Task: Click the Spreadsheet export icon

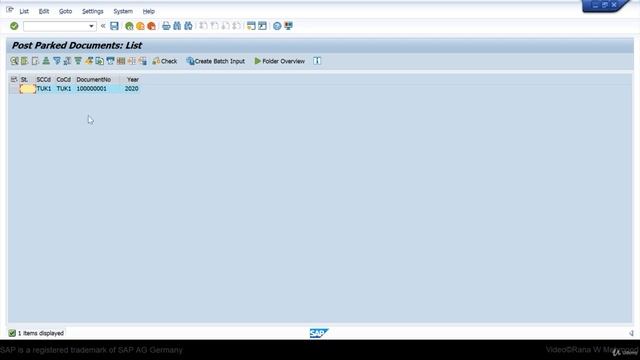Action: [x=100, y=61]
